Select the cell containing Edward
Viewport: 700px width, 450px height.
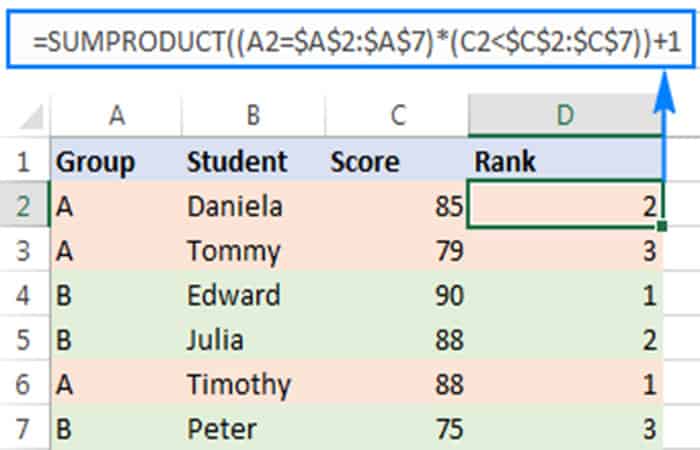point(254,295)
